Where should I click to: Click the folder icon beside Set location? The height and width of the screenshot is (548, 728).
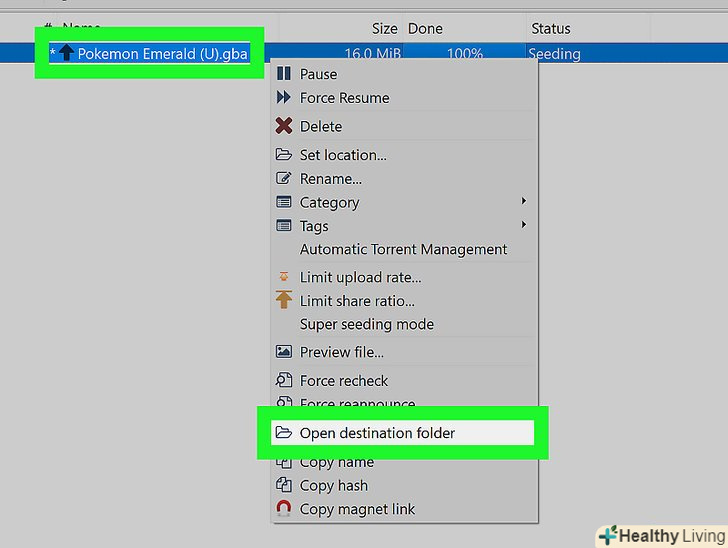click(x=284, y=154)
